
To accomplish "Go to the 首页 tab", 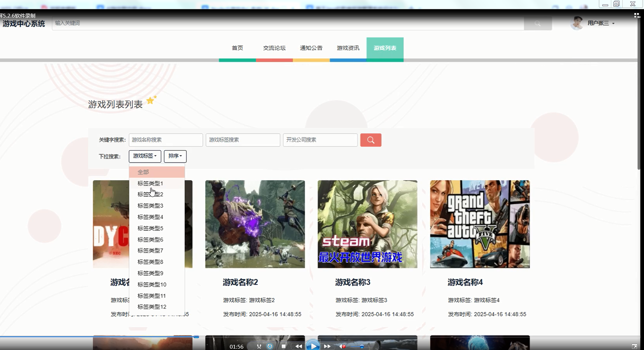I will click(237, 48).
